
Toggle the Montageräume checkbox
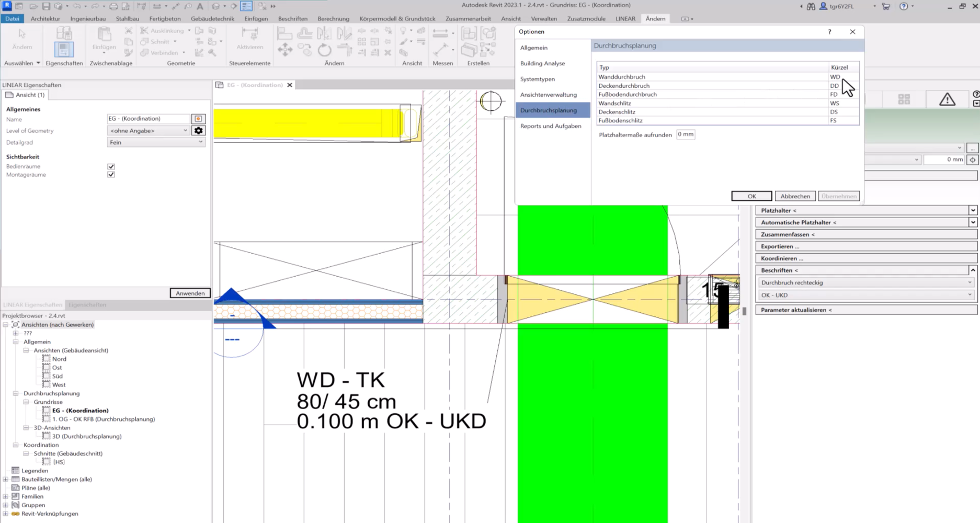(x=111, y=175)
